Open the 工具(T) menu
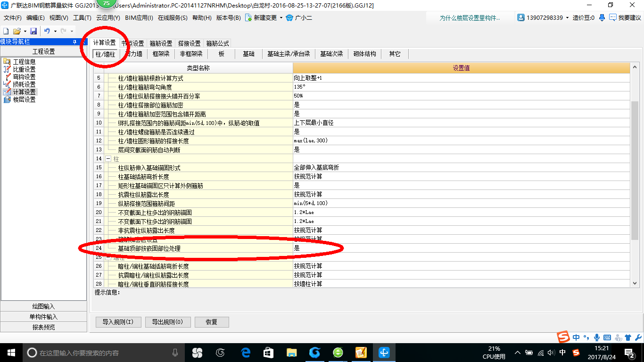 point(82,18)
